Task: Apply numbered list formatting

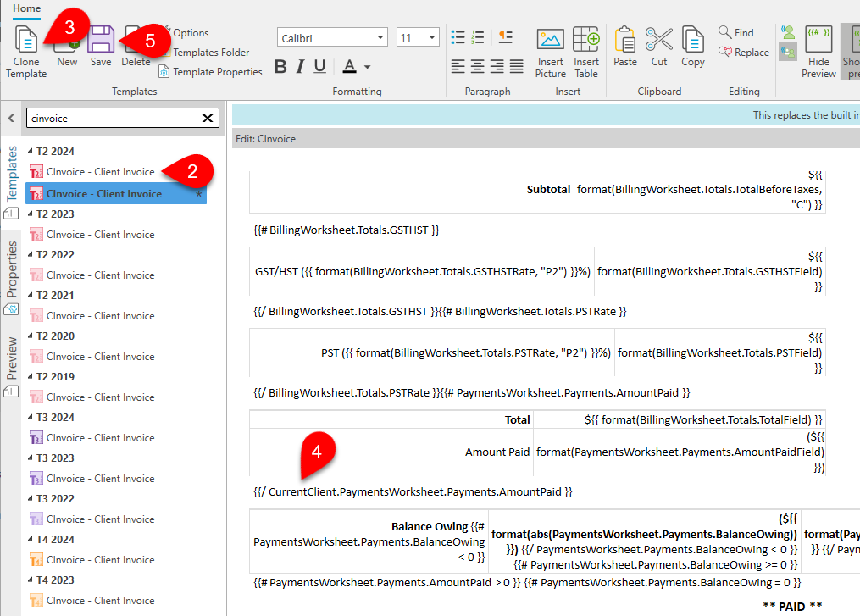Action: (478, 37)
